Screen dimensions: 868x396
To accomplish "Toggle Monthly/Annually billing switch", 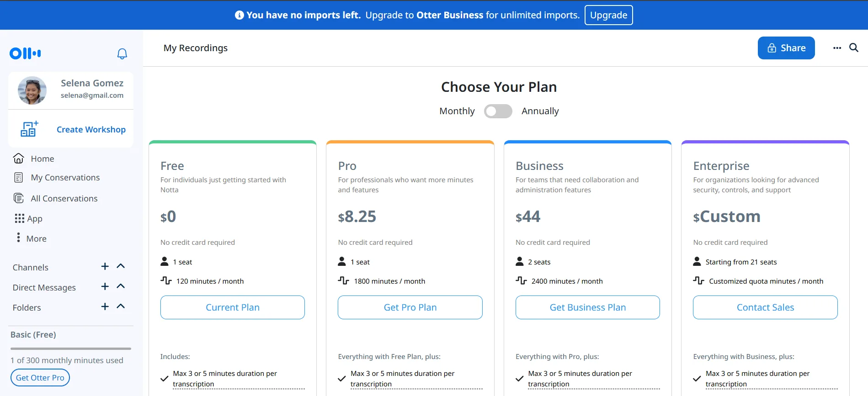I will click(x=498, y=111).
